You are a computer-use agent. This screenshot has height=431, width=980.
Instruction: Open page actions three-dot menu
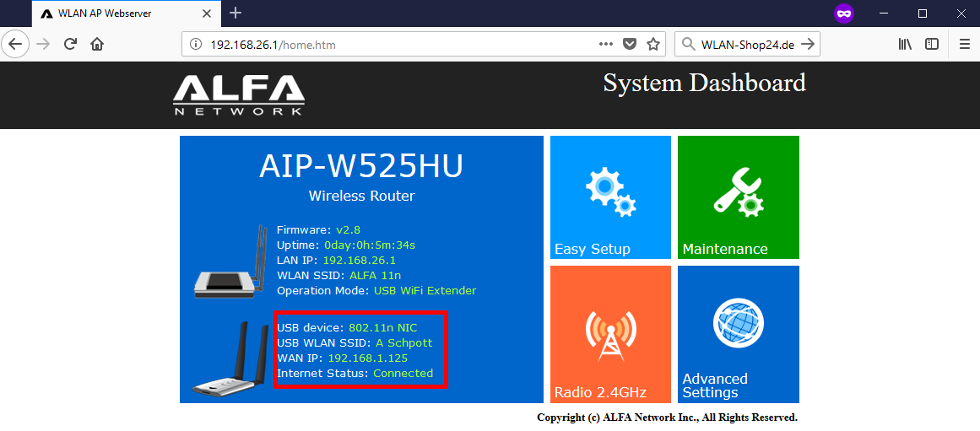click(605, 45)
